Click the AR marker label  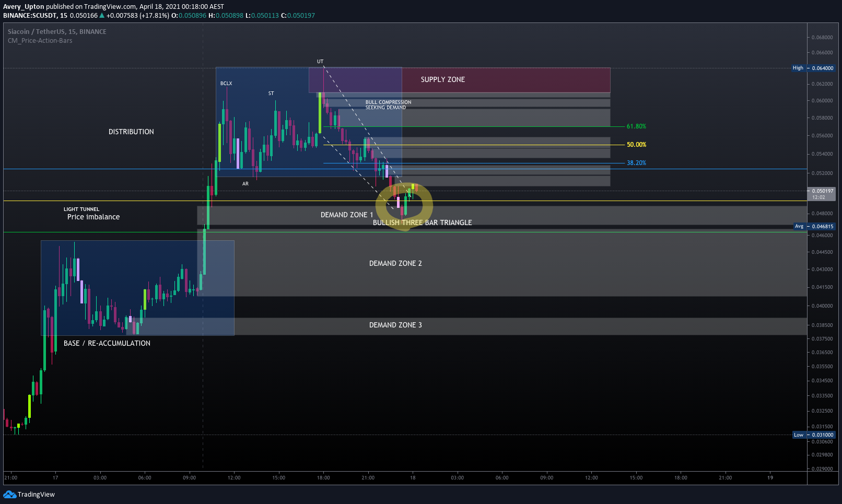245,184
